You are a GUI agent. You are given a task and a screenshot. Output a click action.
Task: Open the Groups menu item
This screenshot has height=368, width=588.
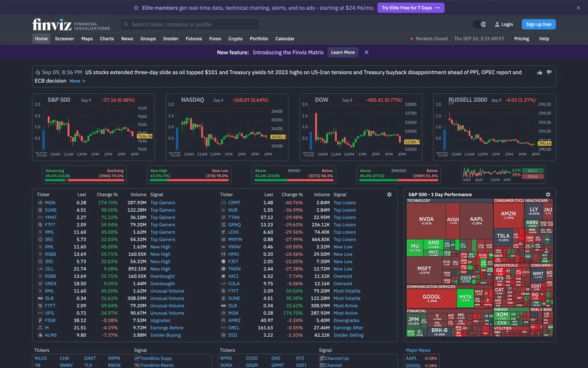(148, 39)
